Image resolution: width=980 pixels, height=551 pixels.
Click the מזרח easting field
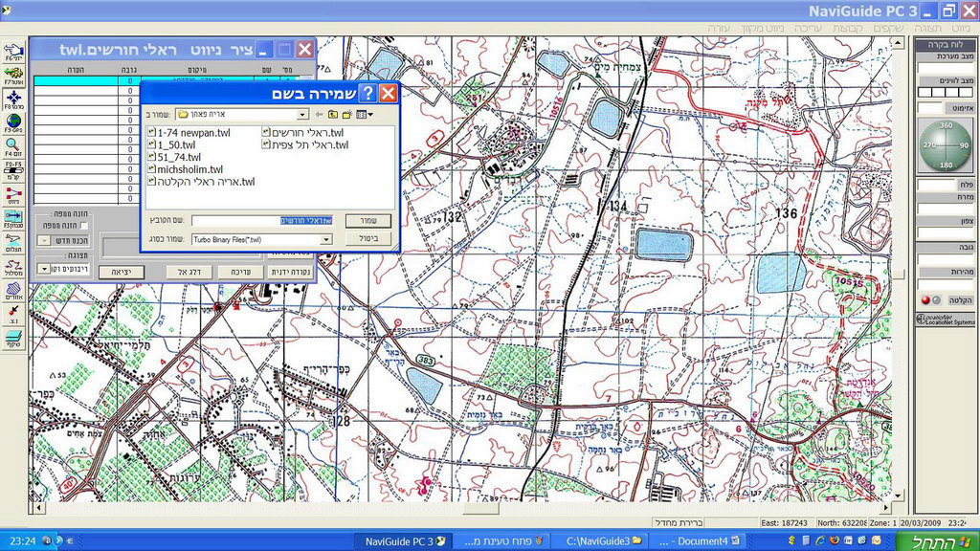[945, 209]
